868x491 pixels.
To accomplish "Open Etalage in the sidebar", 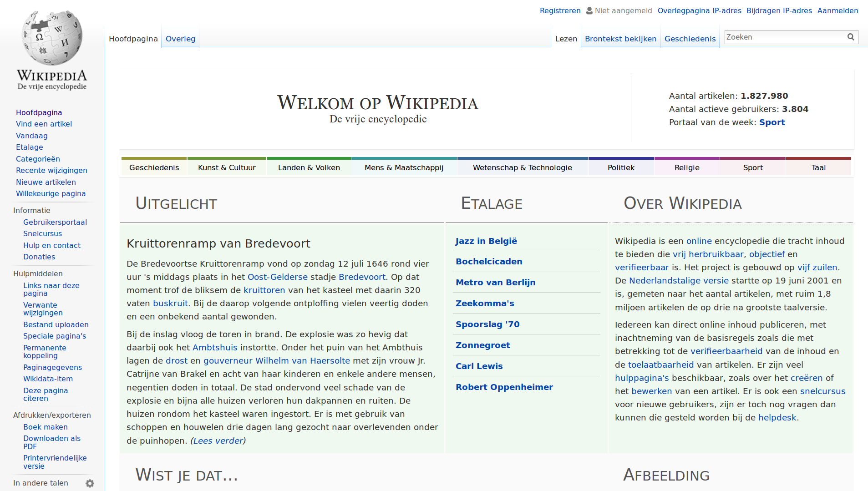I will [29, 147].
